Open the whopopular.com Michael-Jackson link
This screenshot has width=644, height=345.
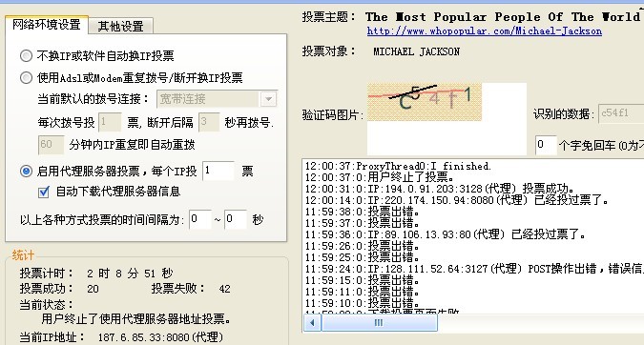tap(485, 31)
